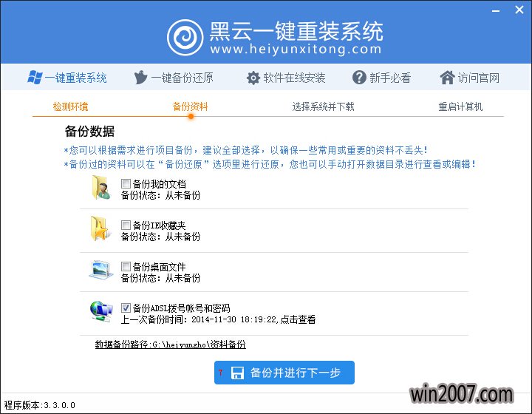The width and height of the screenshot is (532, 414).
Task: Click the floppy disk icon on backup button
Action: point(237,373)
